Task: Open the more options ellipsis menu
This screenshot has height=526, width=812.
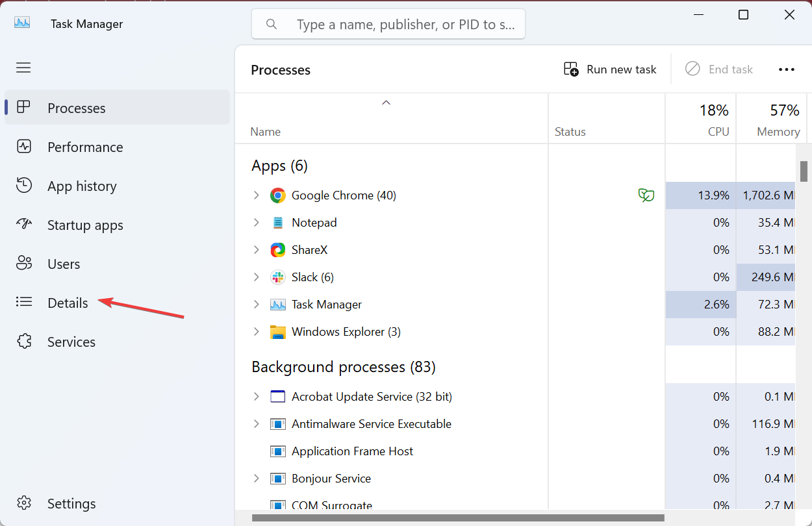Action: click(787, 69)
